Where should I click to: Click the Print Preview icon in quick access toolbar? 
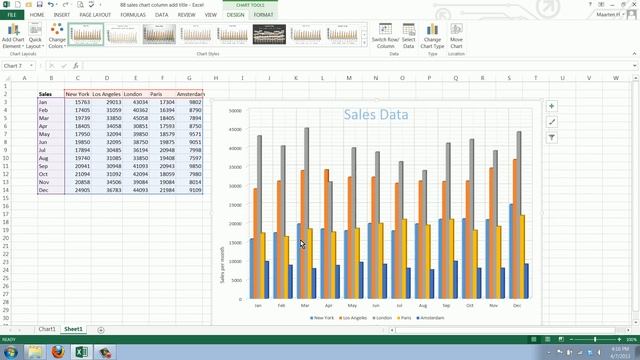tap(80, 4)
